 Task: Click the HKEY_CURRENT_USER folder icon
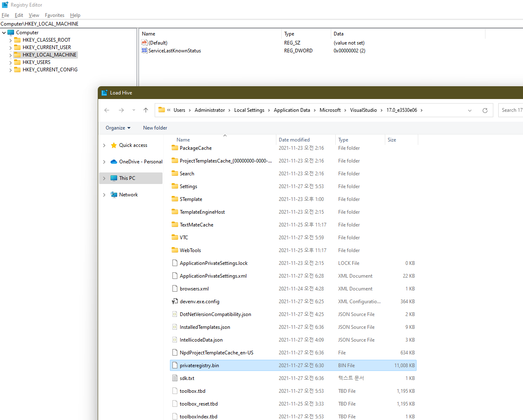pyautogui.click(x=17, y=47)
